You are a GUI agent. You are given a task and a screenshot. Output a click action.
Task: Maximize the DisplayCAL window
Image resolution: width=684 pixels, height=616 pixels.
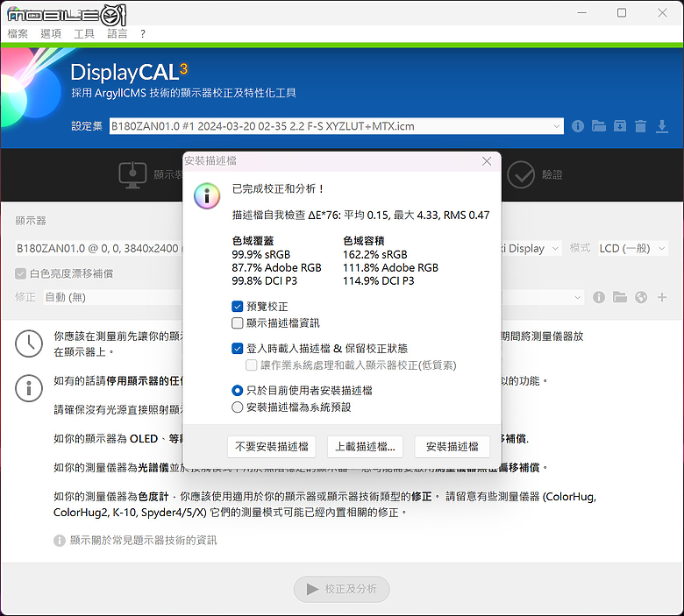pyautogui.click(x=622, y=13)
